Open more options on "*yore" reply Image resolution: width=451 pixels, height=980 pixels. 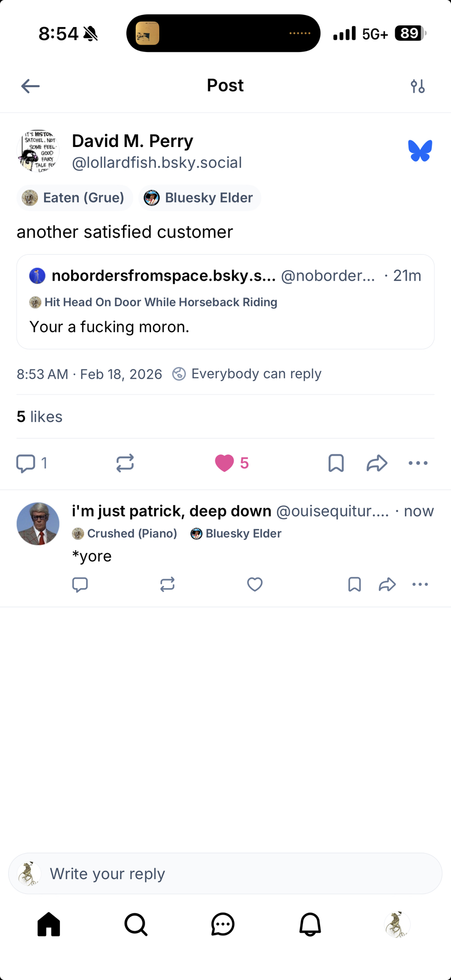(420, 584)
